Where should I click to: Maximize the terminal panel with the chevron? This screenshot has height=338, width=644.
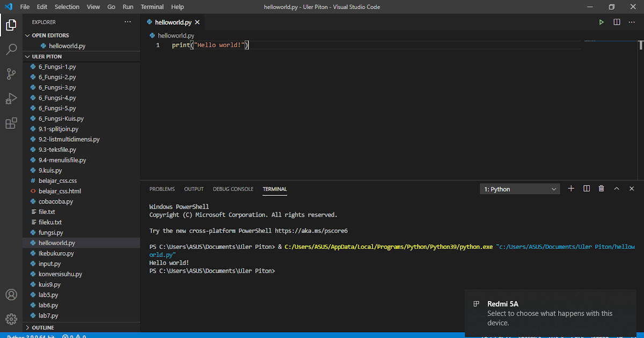617,188
